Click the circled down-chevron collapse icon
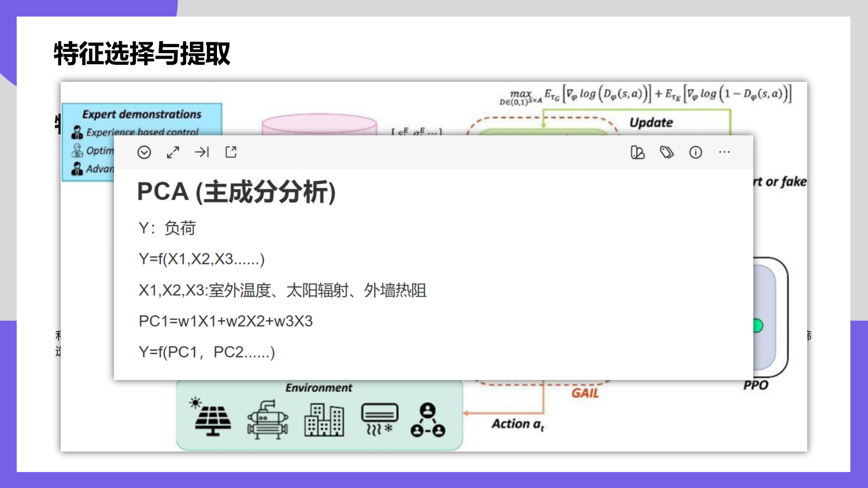Screen dimensions: 868x488 [x=144, y=152]
